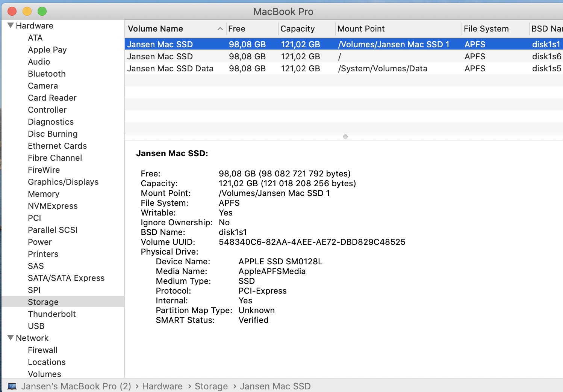
Task: Select SAS in the sidebar
Action: coord(36,266)
